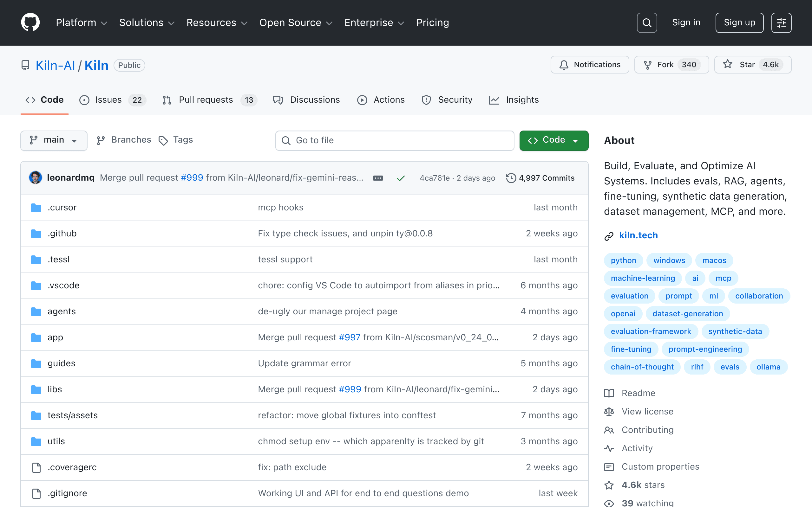Open the appearance settings sliders icon
Screen dimensions: 812x507
point(781,23)
